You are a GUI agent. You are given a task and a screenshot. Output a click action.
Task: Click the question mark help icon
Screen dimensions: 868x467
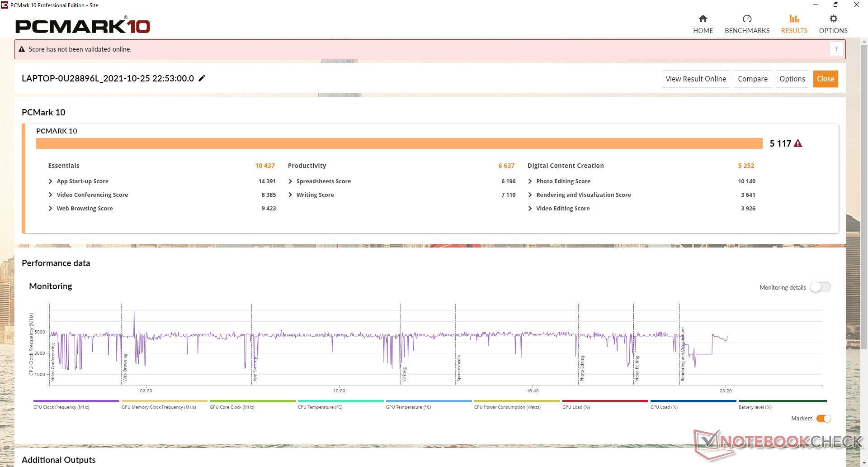click(836, 49)
